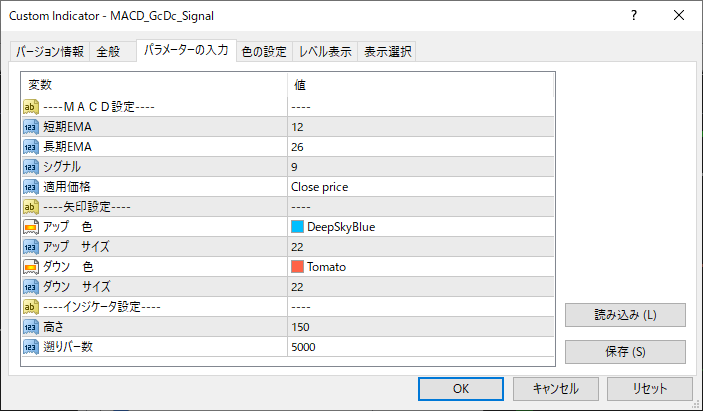Click the integer icon beside 短期EMA
Image resolution: width=703 pixels, height=411 pixels.
[30, 127]
